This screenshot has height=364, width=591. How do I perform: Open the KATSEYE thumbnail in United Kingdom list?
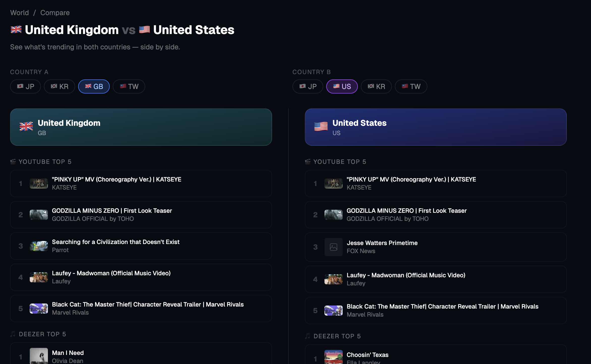(x=39, y=184)
